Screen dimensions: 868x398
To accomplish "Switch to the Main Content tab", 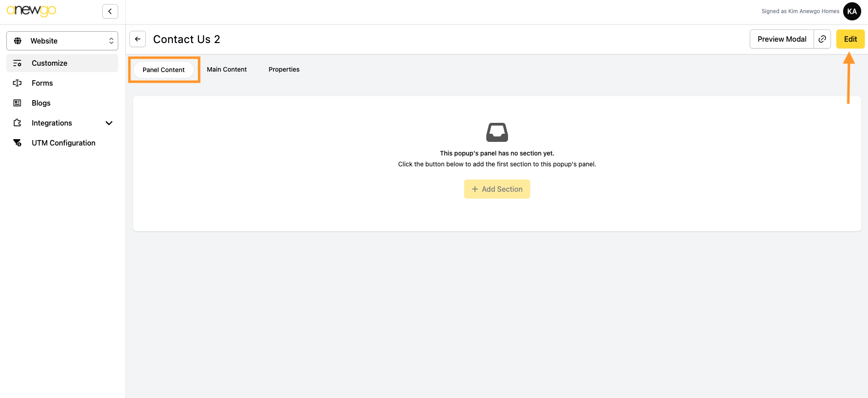I will click(x=226, y=69).
